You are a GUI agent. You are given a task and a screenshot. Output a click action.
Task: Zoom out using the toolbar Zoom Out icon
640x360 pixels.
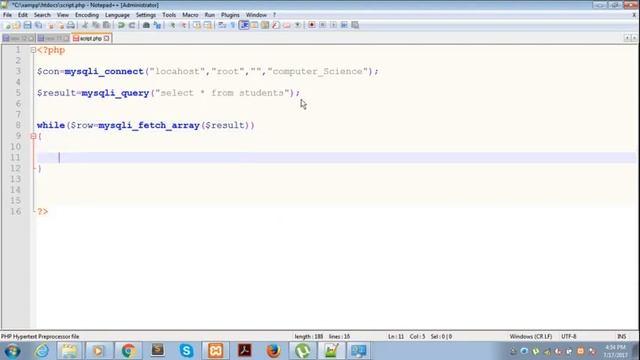tap(183, 25)
